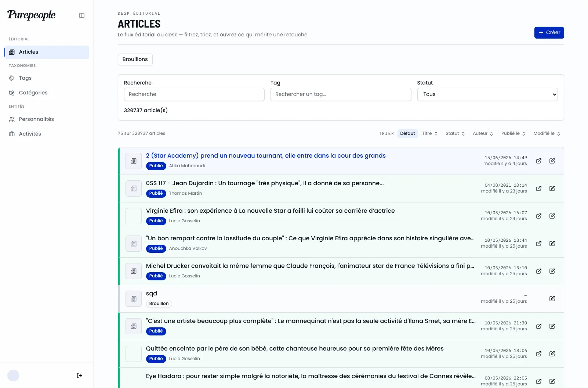Open the Ilona Smet mannequinat article

pos(311,321)
